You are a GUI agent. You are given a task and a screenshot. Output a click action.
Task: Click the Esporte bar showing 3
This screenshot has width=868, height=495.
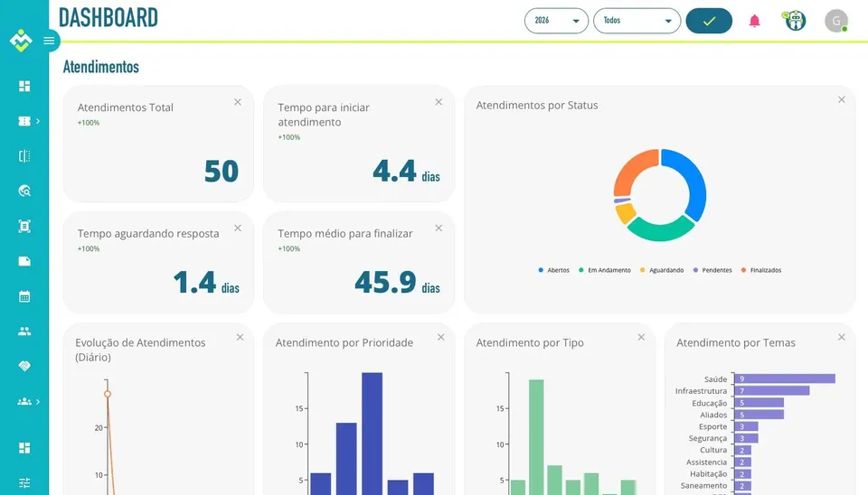[x=746, y=426]
